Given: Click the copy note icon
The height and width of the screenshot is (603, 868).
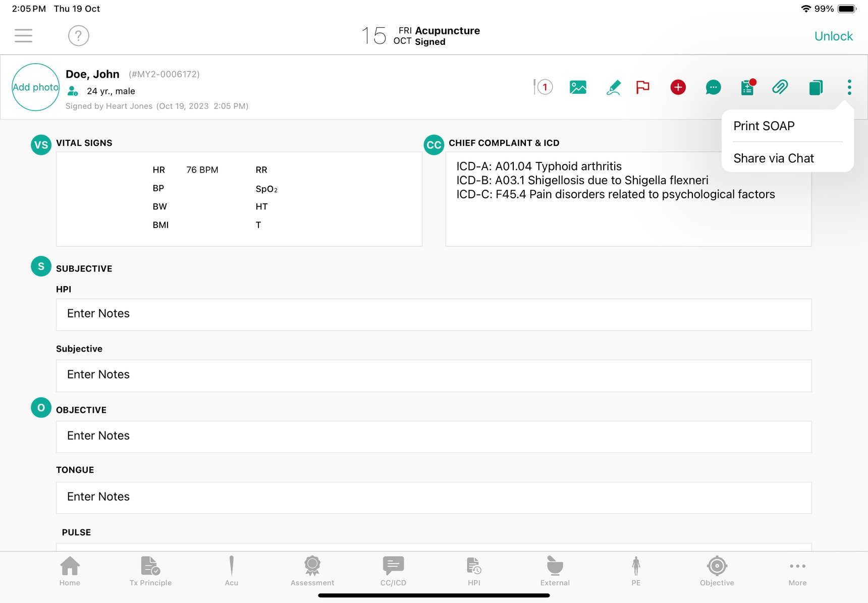Looking at the screenshot, I should pyautogui.click(x=816, y=87).
